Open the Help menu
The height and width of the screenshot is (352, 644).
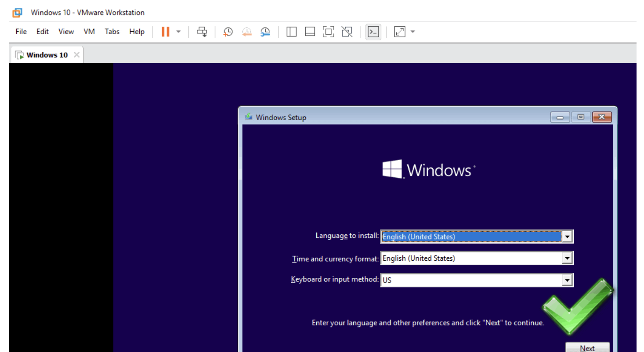pos(137,32)
